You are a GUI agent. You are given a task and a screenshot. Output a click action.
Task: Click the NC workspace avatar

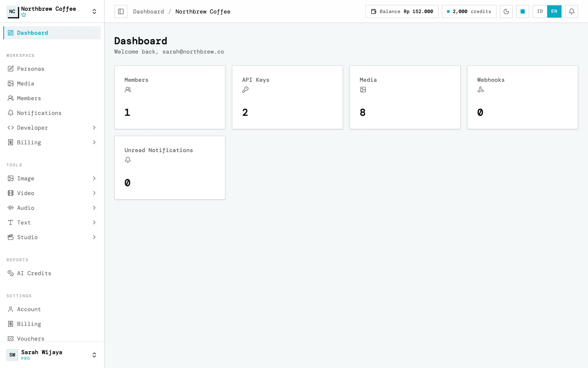pos(12,11)
